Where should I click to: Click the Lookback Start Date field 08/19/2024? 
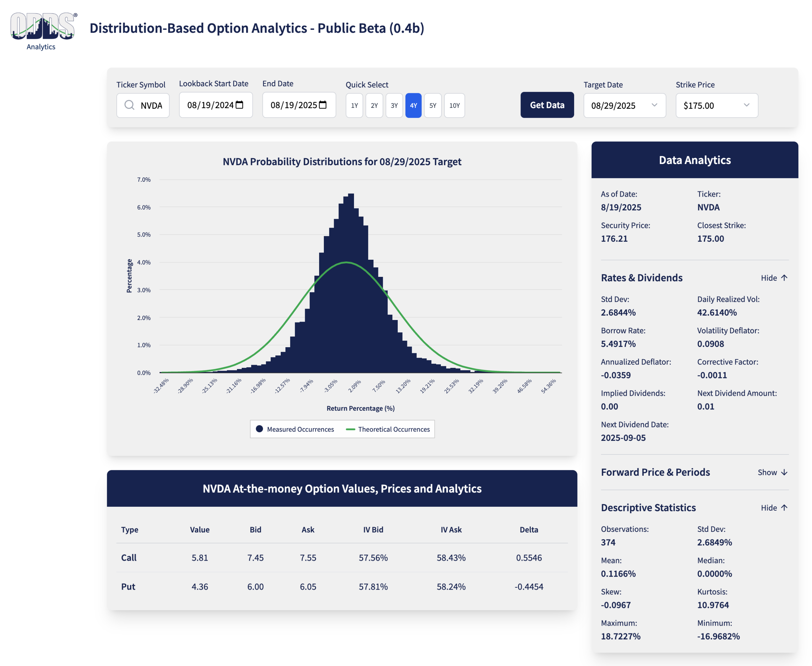216,105
